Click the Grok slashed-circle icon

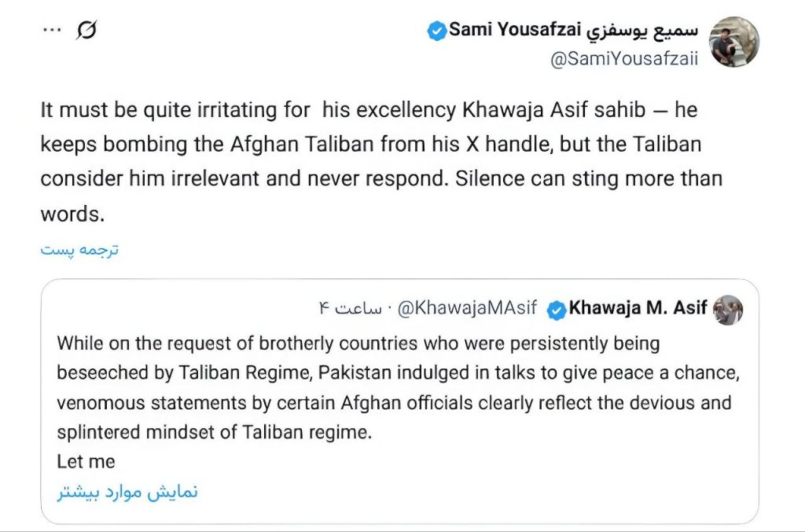(x=86, y=31)
